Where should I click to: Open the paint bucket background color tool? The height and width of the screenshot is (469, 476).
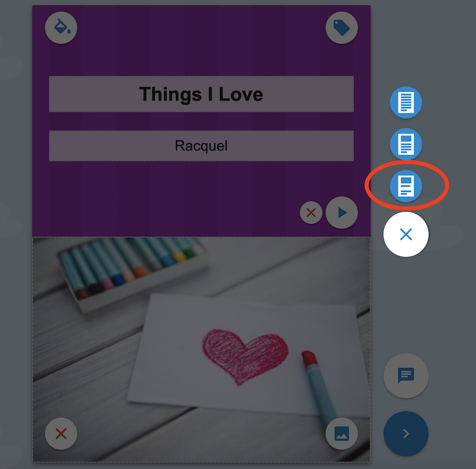(61, 27)
